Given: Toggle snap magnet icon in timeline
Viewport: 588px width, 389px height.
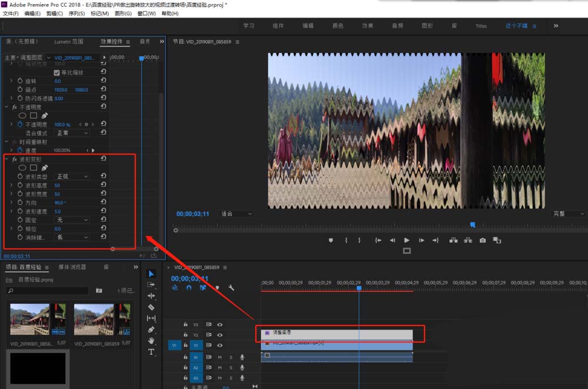Looking at the screenshot, I should [x=189, y=288].
